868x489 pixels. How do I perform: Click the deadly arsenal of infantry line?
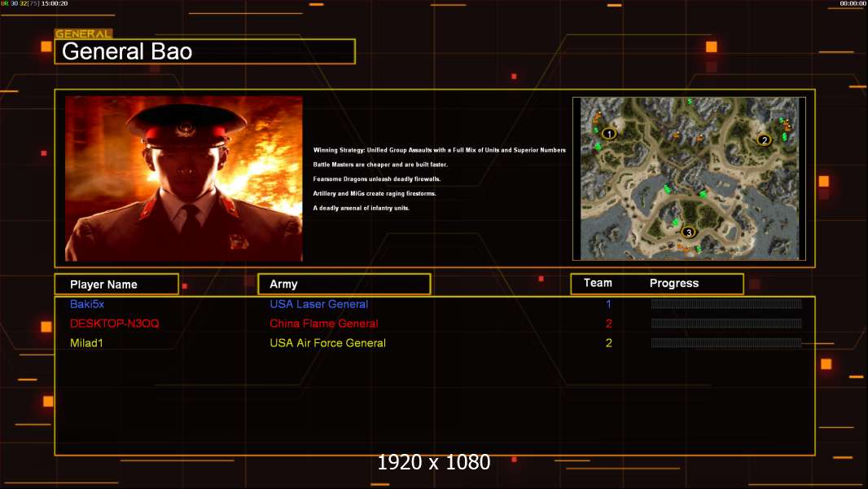click(361, 208)
